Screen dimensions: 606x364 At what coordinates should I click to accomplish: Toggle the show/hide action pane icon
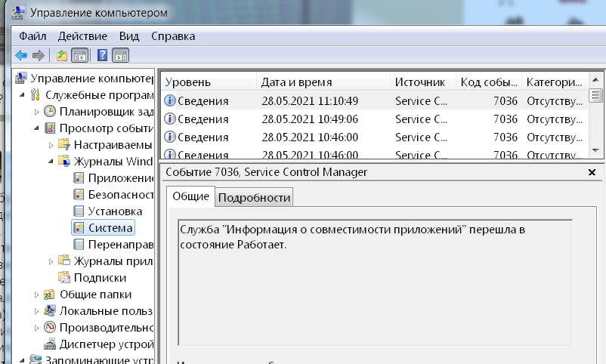[121, 56]
